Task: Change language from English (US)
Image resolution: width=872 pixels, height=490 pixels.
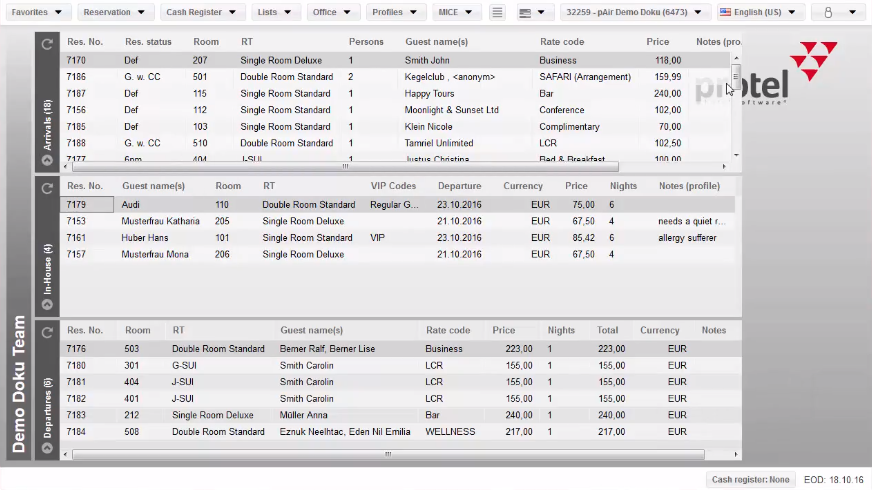Action: coord(759,12)
